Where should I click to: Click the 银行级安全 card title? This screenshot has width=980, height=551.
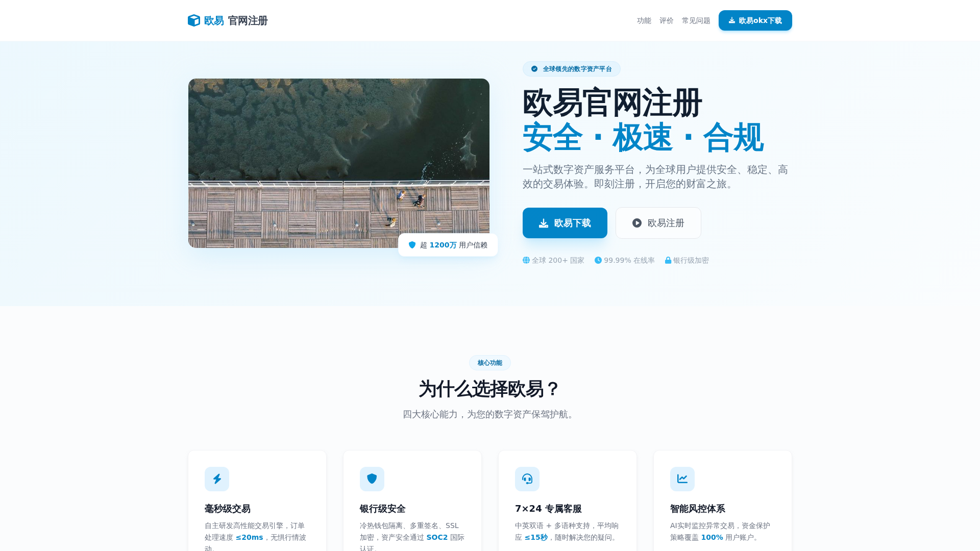383,509
